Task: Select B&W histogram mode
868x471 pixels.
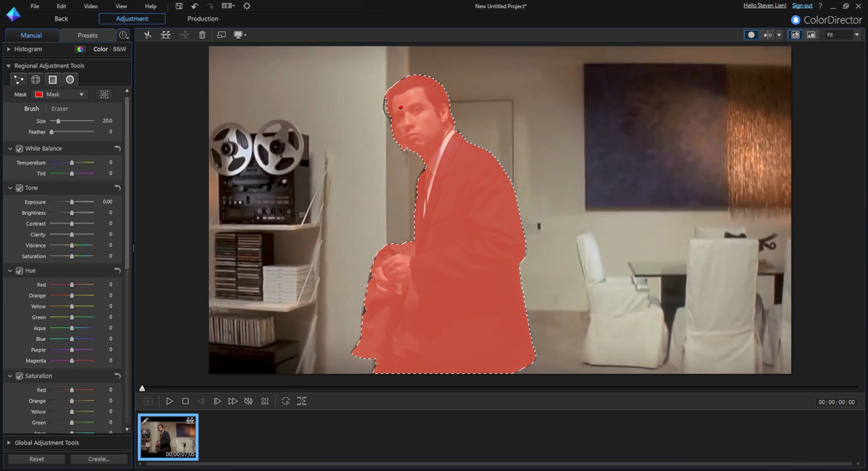Action: click(x=119, y=49)
